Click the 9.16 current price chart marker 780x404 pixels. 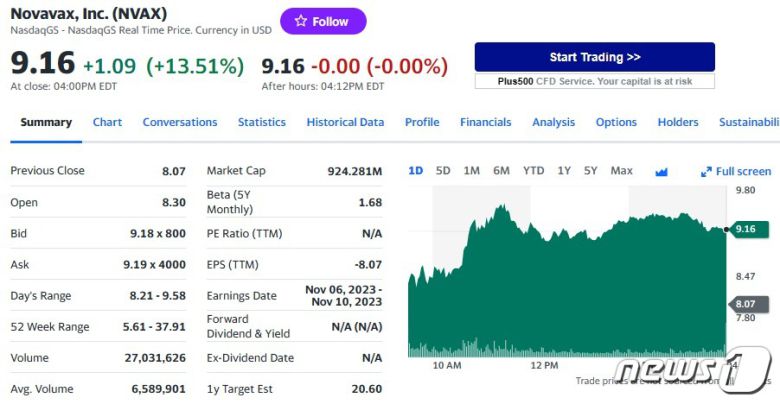pyautogui.click(x=744, y=229)
